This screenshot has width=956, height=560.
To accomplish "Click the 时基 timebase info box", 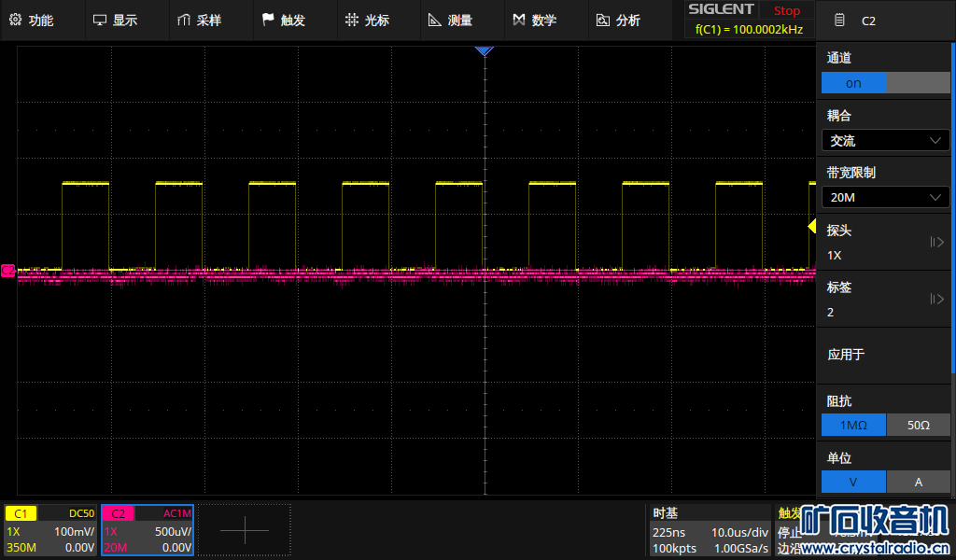I will point(710,530).
